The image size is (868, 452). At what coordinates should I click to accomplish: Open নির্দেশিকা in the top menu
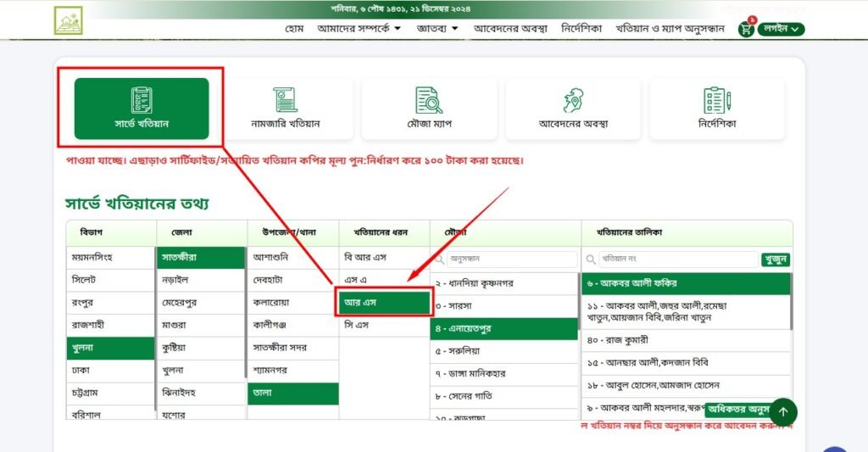[x=581, y=29]
